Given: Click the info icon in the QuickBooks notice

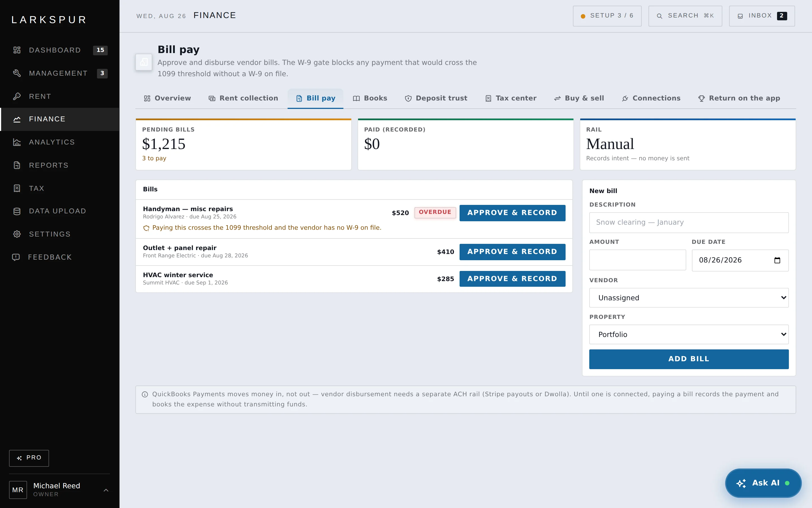Looking at the screenshot, I should click(x=145, y=395).
